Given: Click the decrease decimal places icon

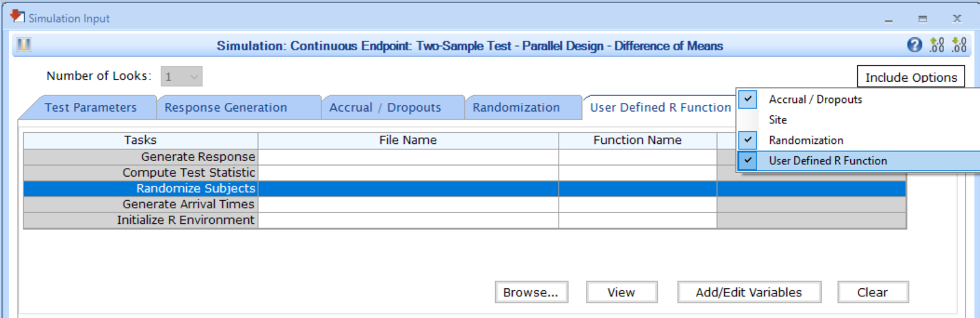Looking at the screenshot, I should pyautogui.click(x=959, y=45).
